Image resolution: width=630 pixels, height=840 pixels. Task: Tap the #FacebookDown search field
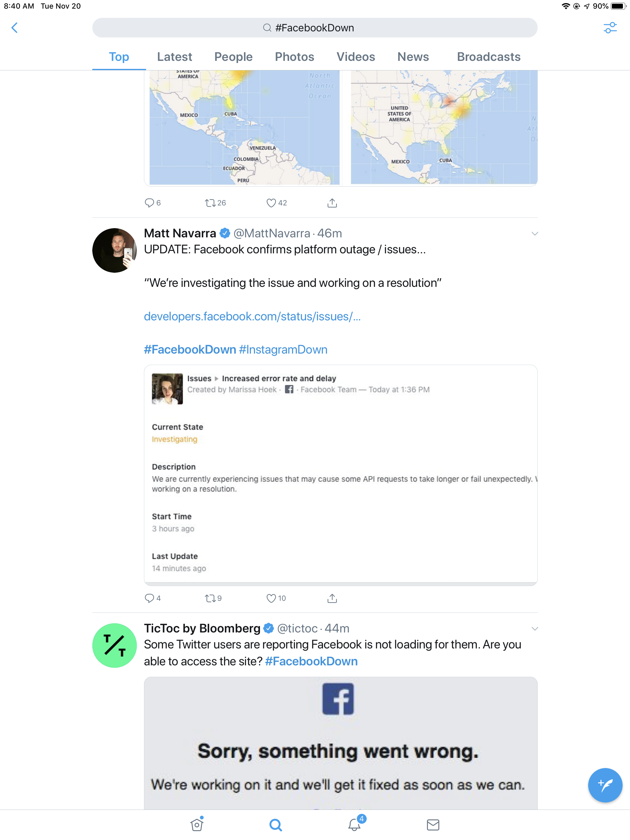pos(315,28)
